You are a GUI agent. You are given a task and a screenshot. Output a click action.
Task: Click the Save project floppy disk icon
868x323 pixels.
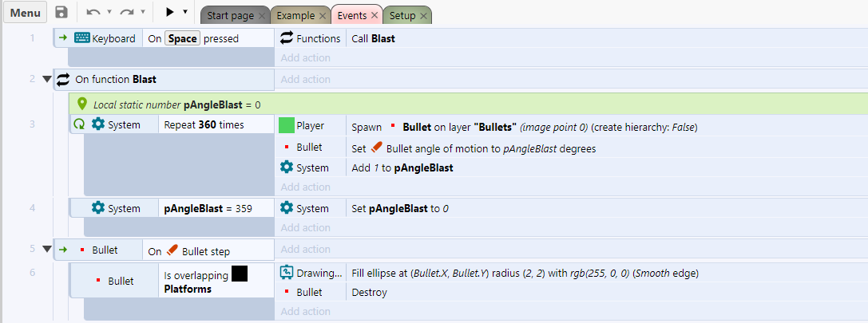pyautogui.click(x=61, y=12)
